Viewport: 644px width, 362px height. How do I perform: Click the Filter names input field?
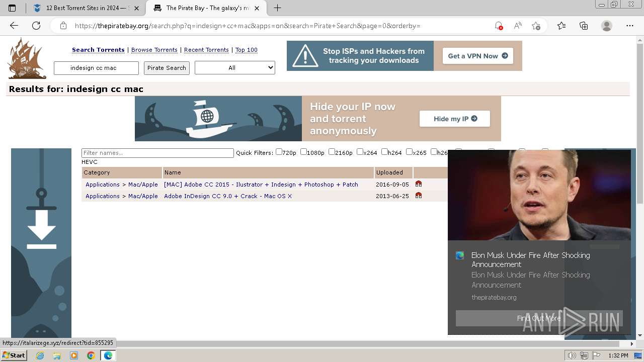coord(157,153)
